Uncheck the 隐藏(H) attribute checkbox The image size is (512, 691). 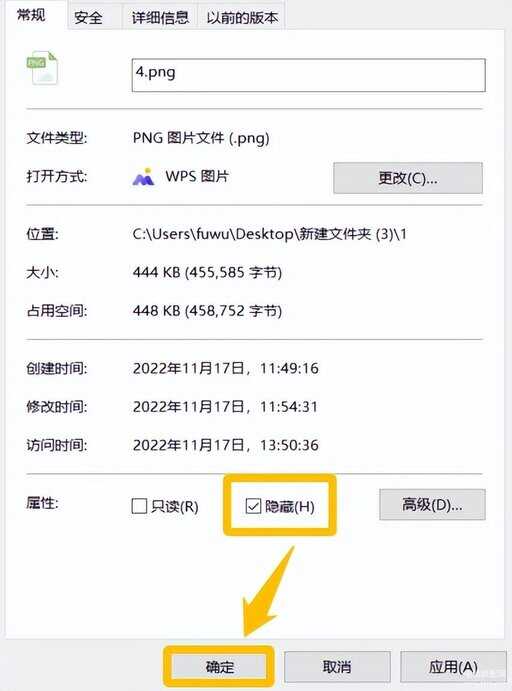pos(253,506)
